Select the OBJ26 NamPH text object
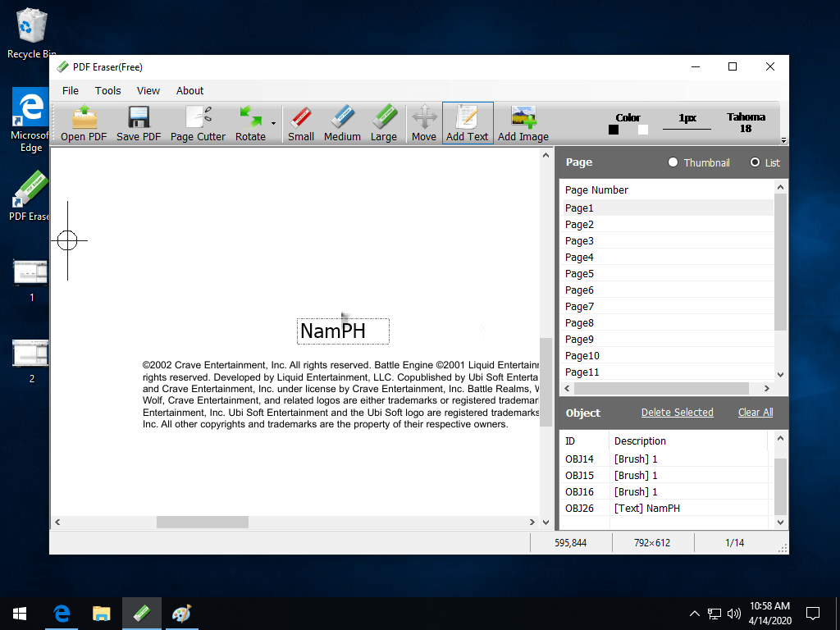This screenshot has height=630, width=840. (x=664, y=508)
